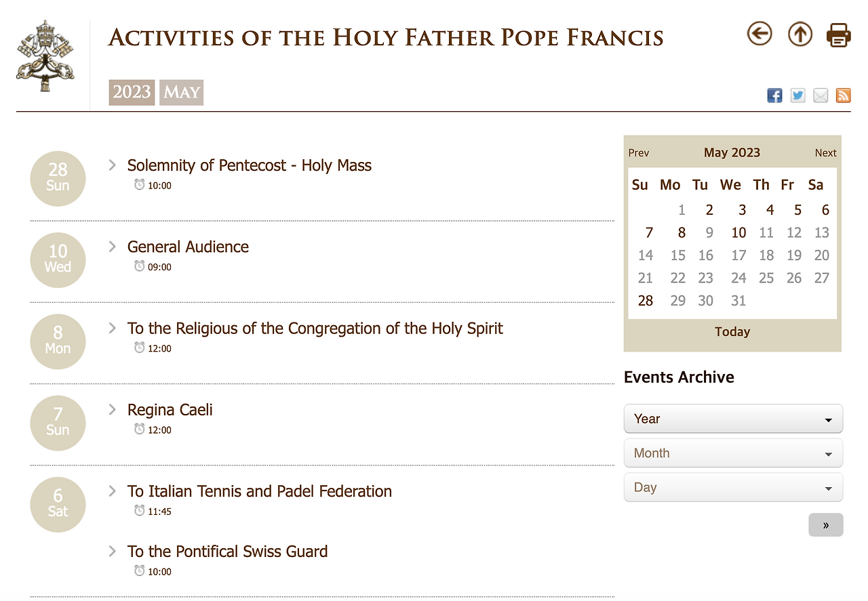Image resolution: width=868 pixels, height=601 pixels.
Task: Open the RSS feed icon
Action: (x=843, y=96)
